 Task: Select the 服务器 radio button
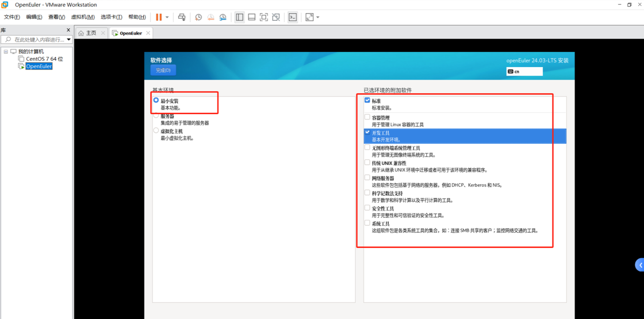coord(156,116)
